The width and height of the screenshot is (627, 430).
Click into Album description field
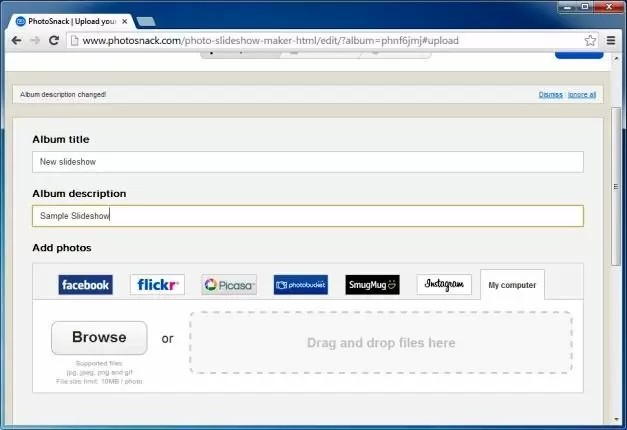[x=307, y=216]
